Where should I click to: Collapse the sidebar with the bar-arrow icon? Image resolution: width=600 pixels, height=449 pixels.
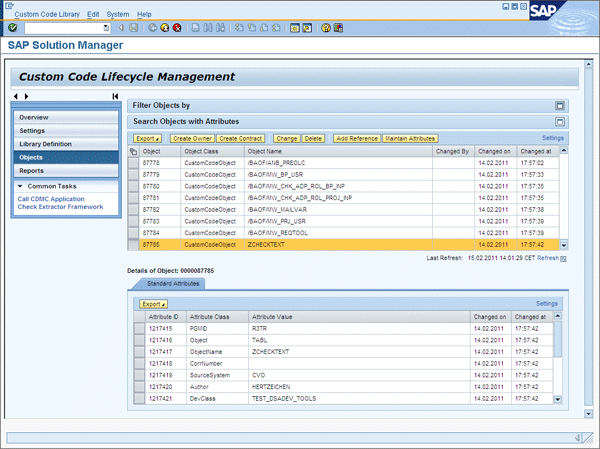(115, 96)
